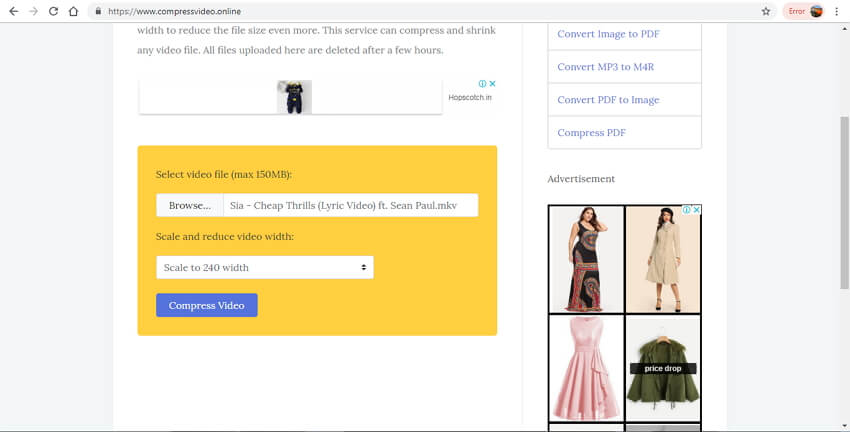
Task: Click the sidebar ad info icon
Action: pos(686,210)
